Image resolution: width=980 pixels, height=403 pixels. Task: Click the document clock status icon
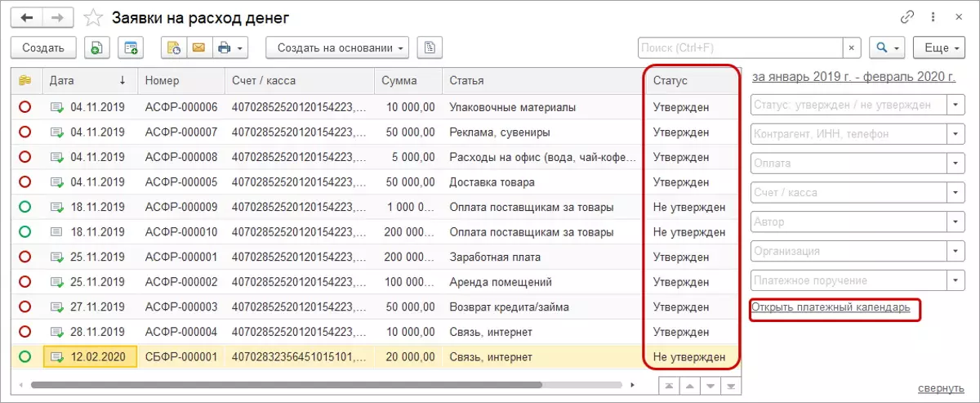tap(174, 48)
